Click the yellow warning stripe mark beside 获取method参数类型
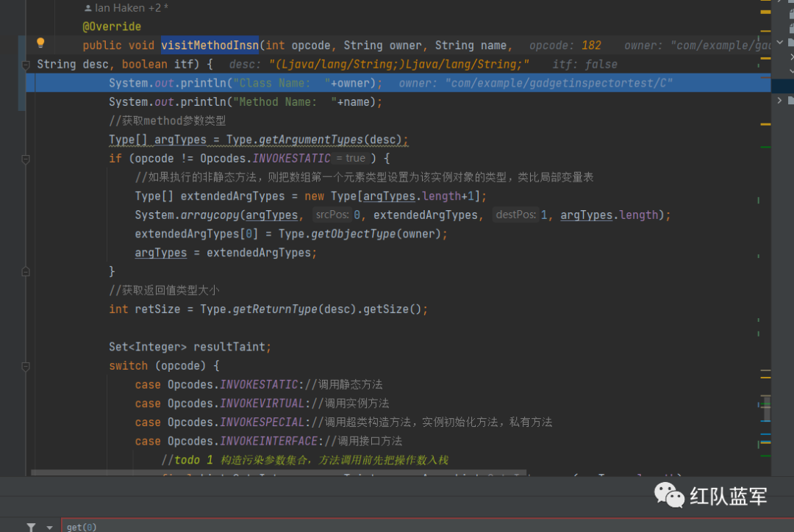 [765, 124]
